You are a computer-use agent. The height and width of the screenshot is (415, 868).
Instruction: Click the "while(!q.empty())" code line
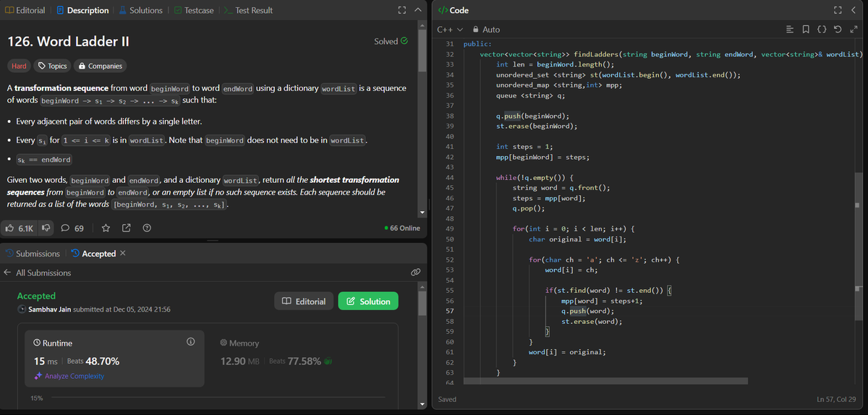[x=535, y=177]
